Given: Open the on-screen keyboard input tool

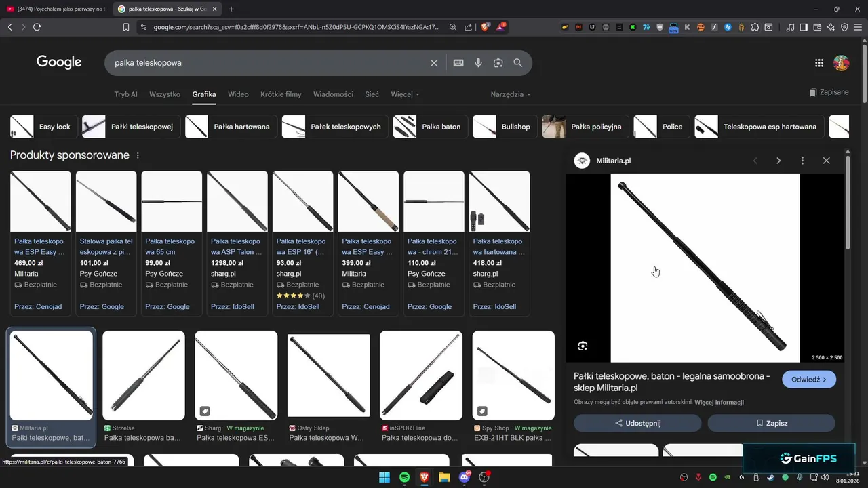Looking at the screenshot, I should [x=458, y=63].
